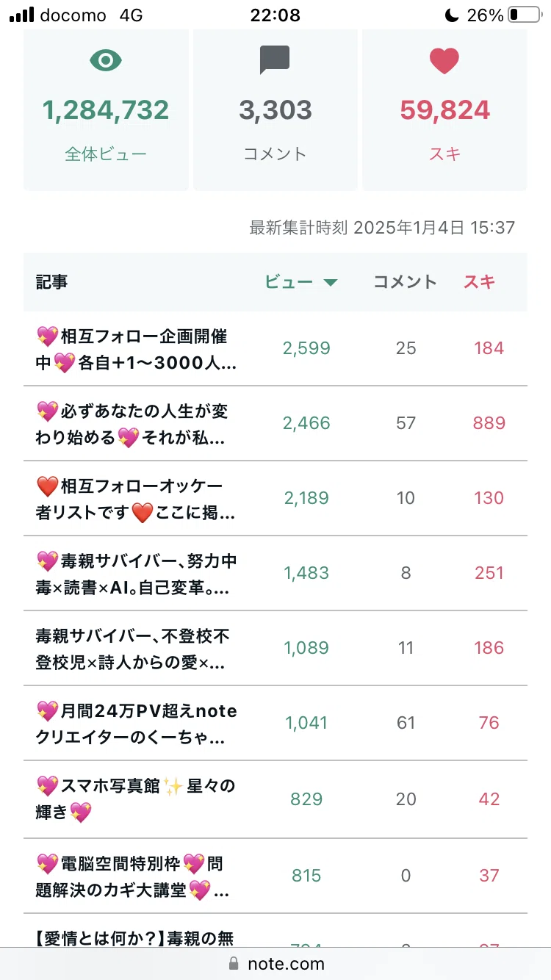
Task: Tap the battery icon in status bar
Action: click(x=523, y=15)
